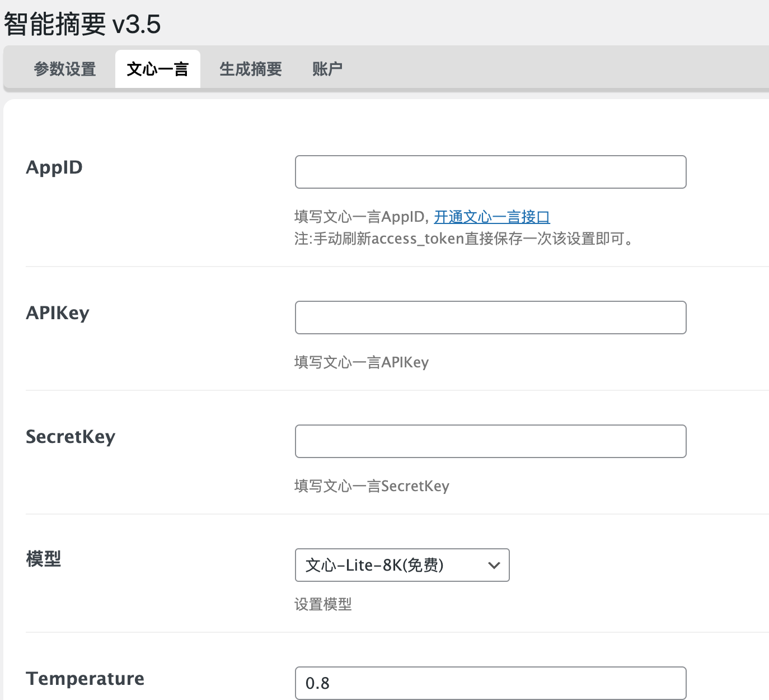Open the 开通文心一言接口 link

tap(491, 217)
